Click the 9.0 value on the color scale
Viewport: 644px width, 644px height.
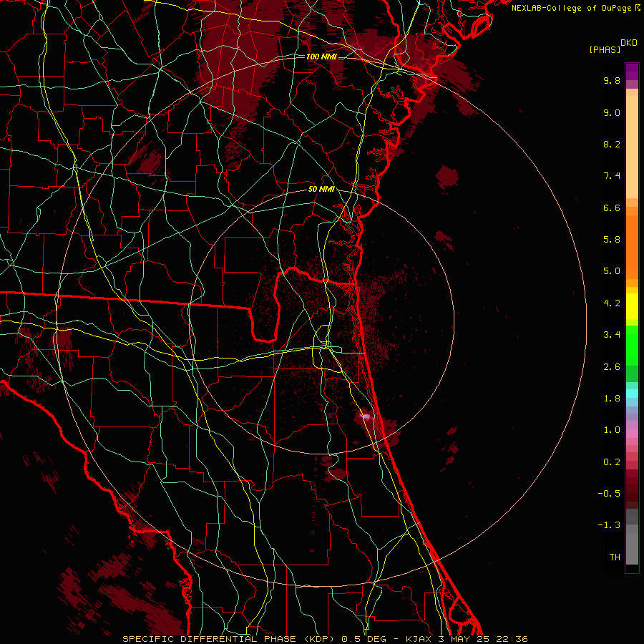tap(612, 112)
